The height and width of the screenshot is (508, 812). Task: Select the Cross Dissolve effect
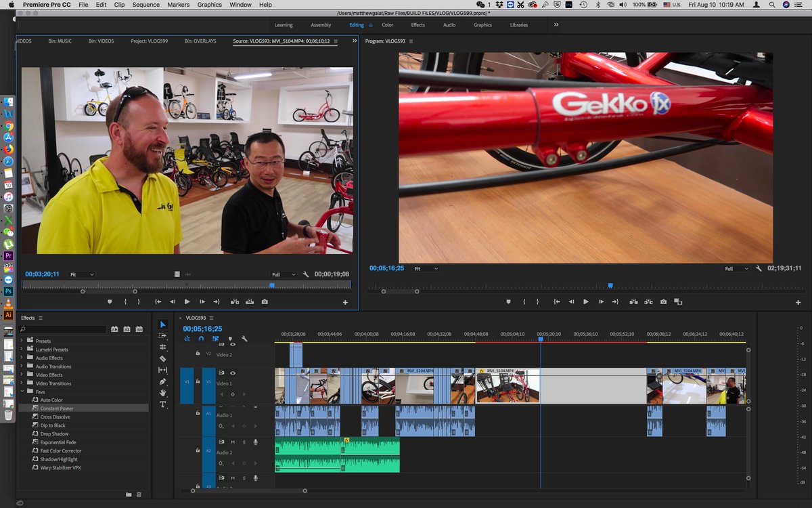click(x=55, y=417)
